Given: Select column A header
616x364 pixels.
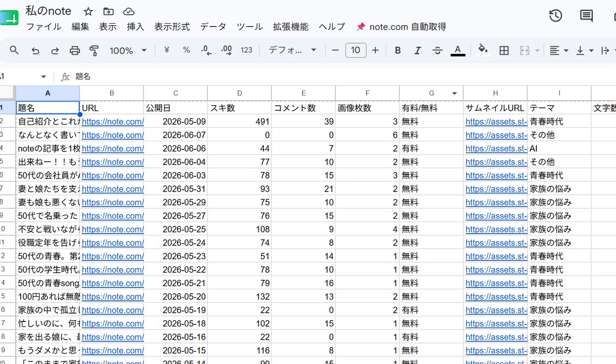Looking at the screenshot, I should coord(48,93).
